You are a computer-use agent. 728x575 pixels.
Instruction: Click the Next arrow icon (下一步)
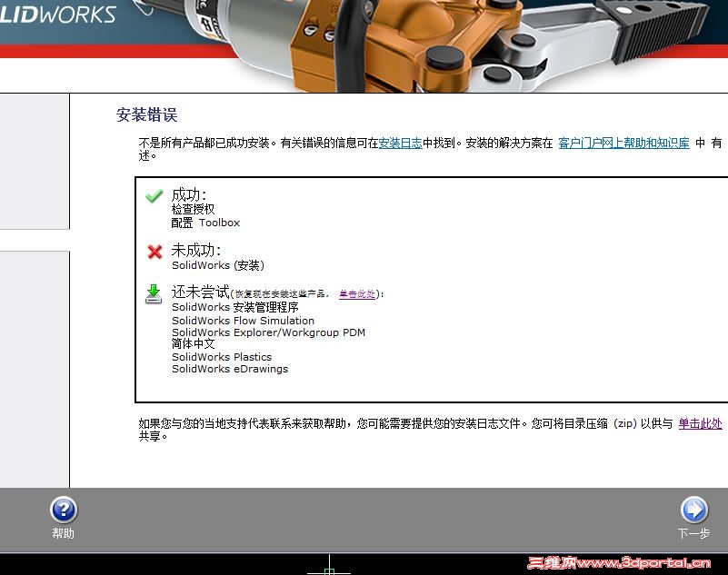click(x=694, y=510)
